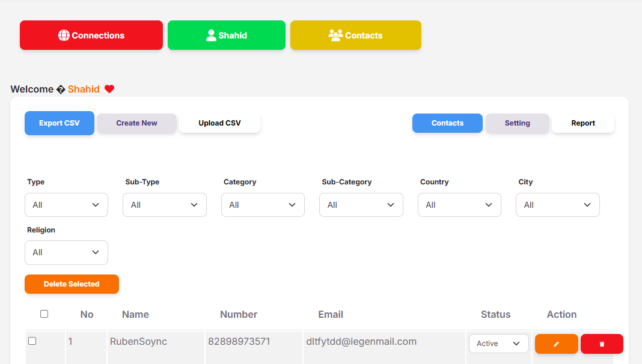Click the pencil edit icon for RubenSoync
The image size is (642, 364).
557,344
